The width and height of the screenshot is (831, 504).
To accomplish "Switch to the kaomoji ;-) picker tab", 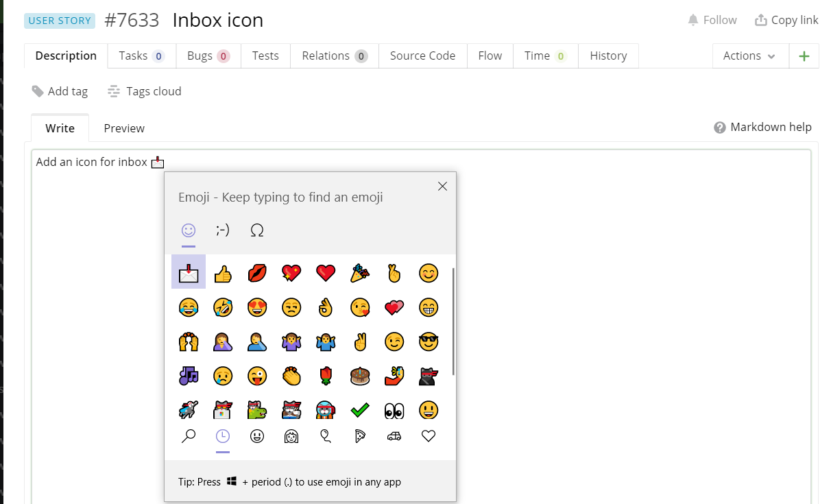I will click(222, 230).
